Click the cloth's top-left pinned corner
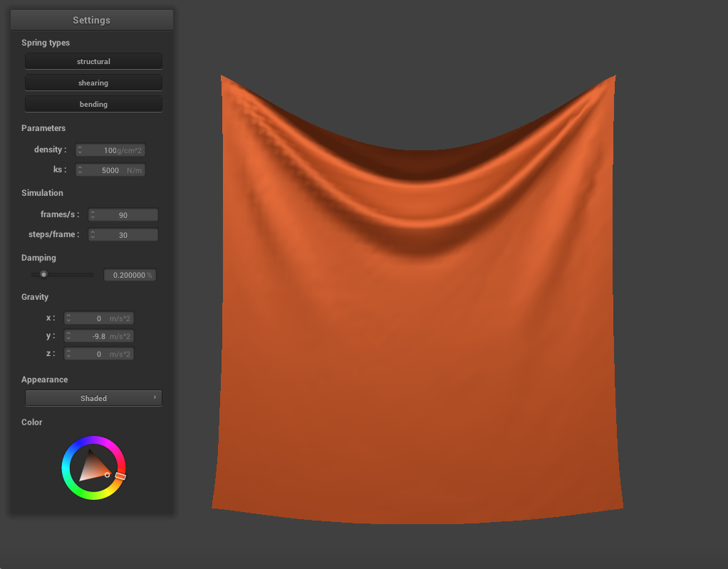728x569 pixels. point(222,76)
